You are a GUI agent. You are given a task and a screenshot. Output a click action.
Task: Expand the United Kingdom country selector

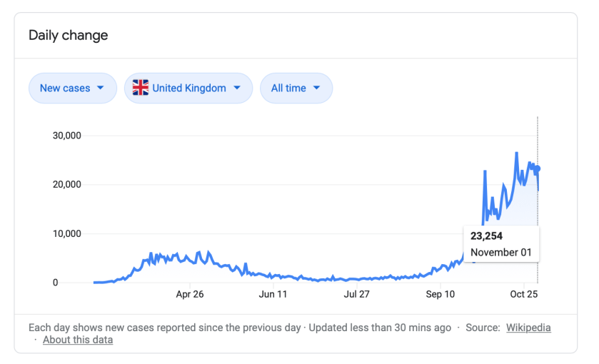pos(188,89)
